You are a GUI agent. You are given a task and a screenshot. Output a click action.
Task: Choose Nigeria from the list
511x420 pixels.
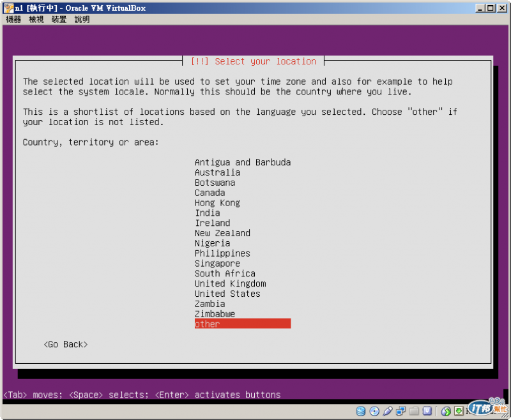pos(213,243)
